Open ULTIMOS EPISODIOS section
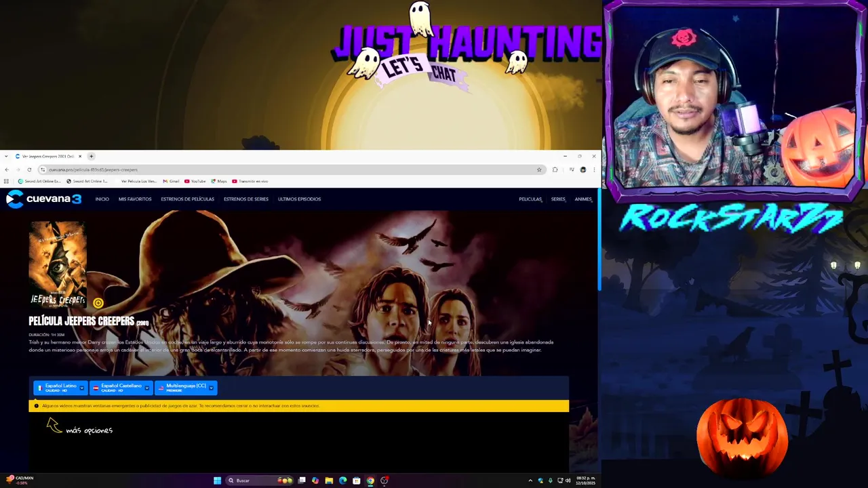868x488 pixels. coord(299,199)
